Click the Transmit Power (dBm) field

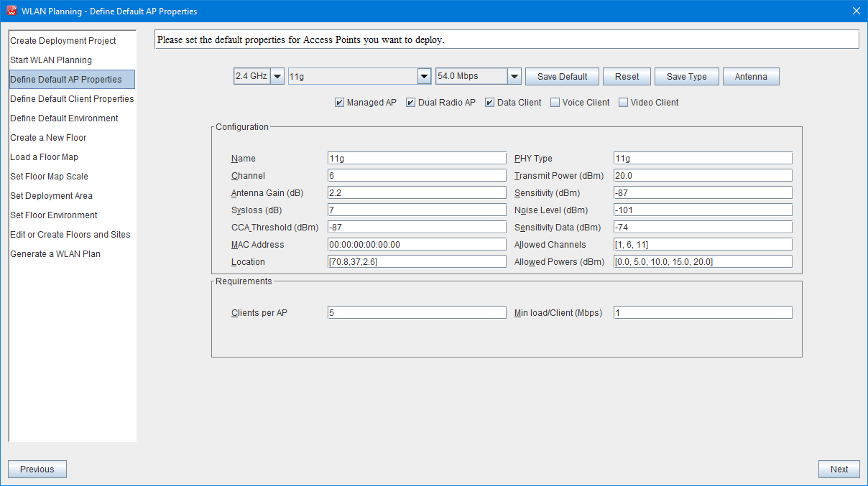coord(703,176)
